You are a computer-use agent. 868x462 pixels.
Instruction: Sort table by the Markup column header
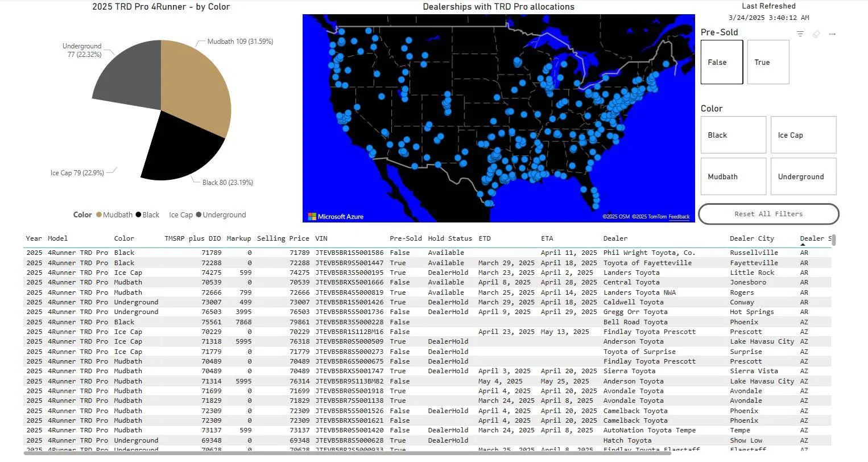pos(239,238)
